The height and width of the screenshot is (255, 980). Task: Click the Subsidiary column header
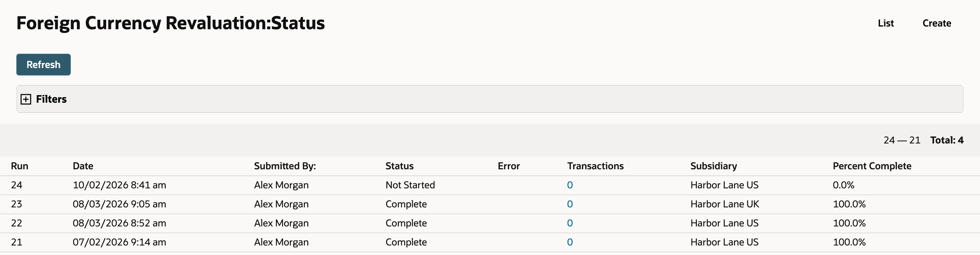(x=714, y=166)
